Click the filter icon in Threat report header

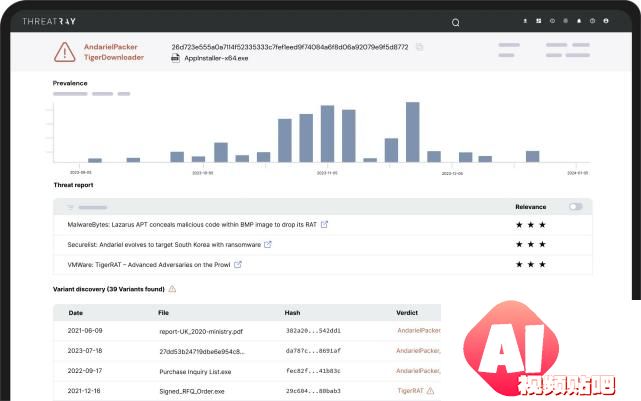(x=70, y=207)
